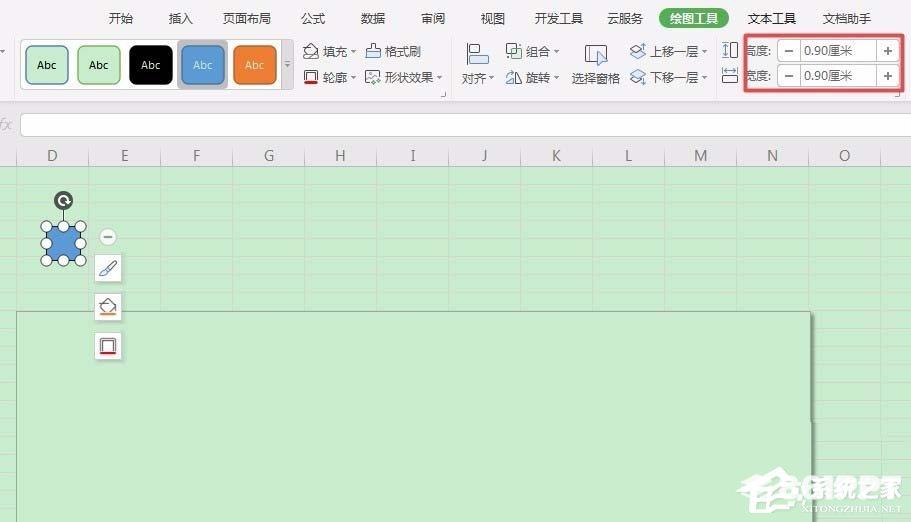Switch to the 页面布局 tab
Image resolution: width=911 pixels, height=522 pixels.
[247, 19]
